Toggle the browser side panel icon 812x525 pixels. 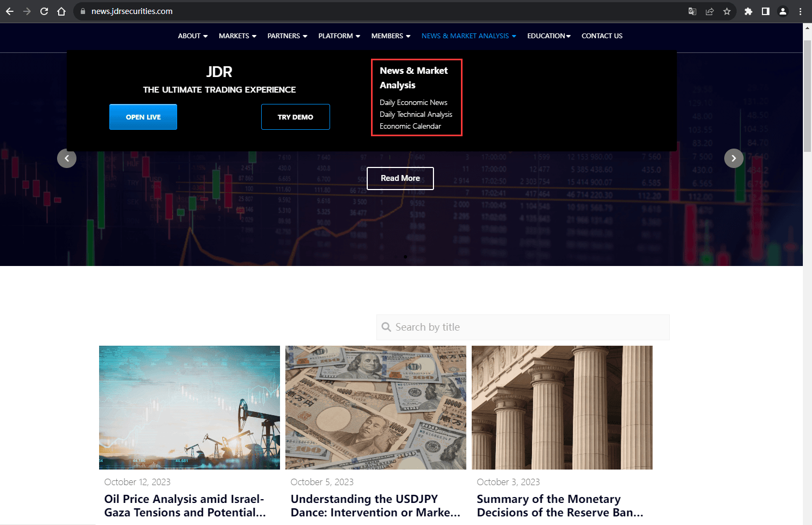pos(766,11)
